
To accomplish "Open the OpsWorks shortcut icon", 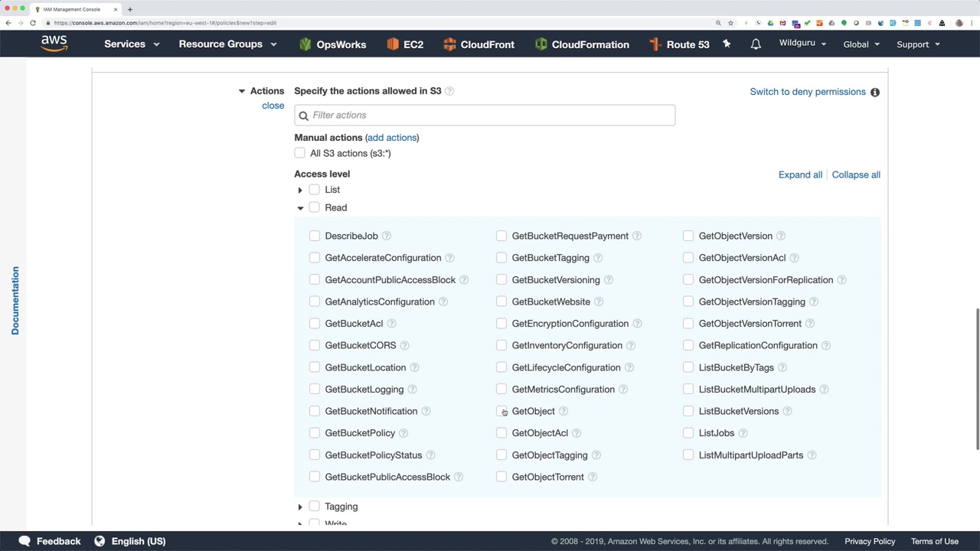I will (x=305, y=44).
